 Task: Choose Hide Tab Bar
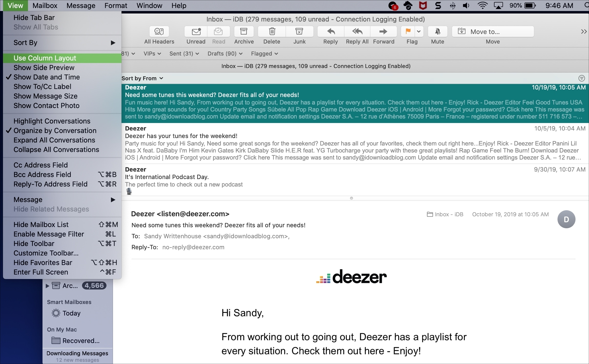[62, 17]
